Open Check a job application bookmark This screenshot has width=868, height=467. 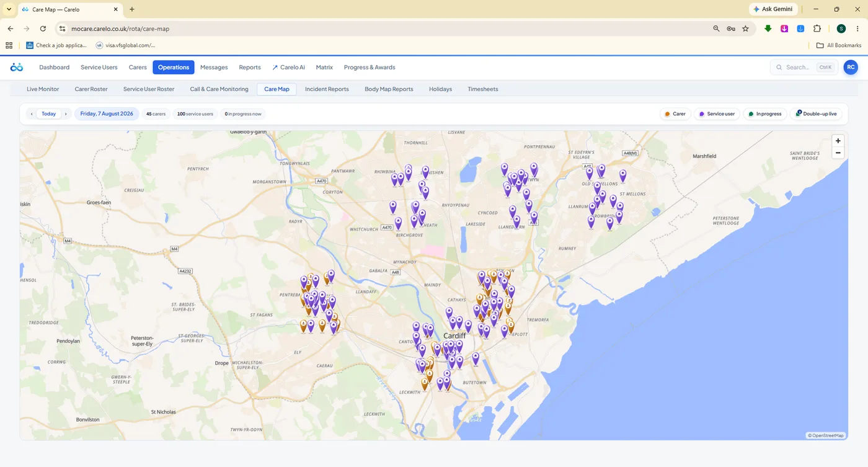[x=56, y=45]
